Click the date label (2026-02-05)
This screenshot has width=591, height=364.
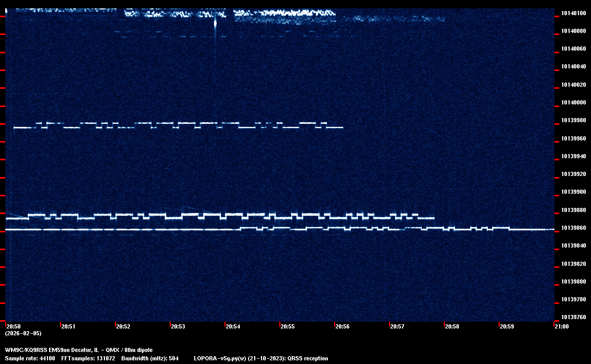coord(23,333)
